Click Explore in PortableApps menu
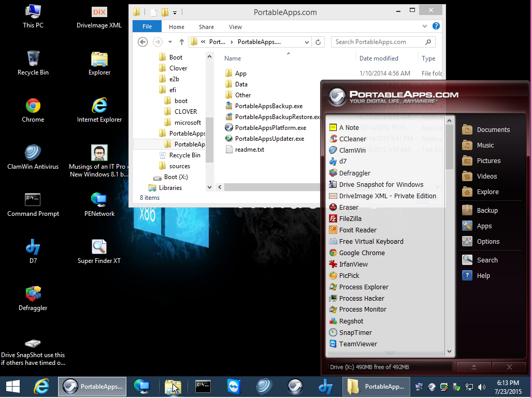 pyautogui.click(x=480, y=192)
